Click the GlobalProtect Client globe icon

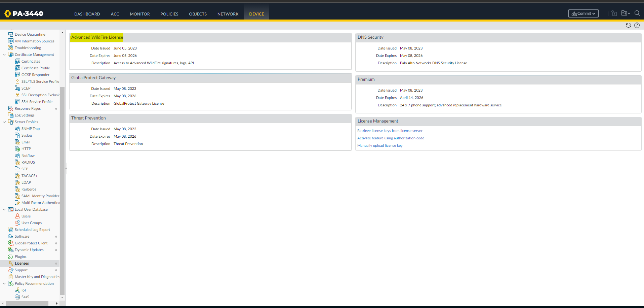(11, 243)
